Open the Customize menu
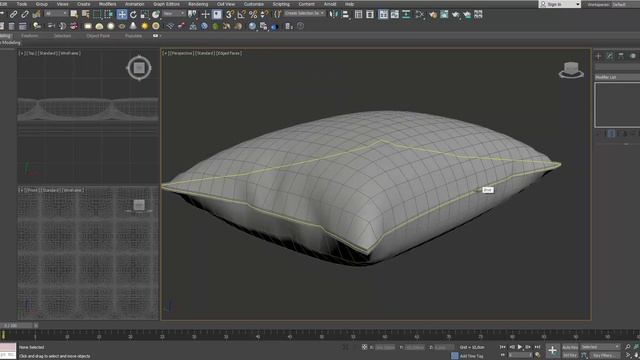Image resolution: width=640 pixels, height=360 pixels. point(253,4)
